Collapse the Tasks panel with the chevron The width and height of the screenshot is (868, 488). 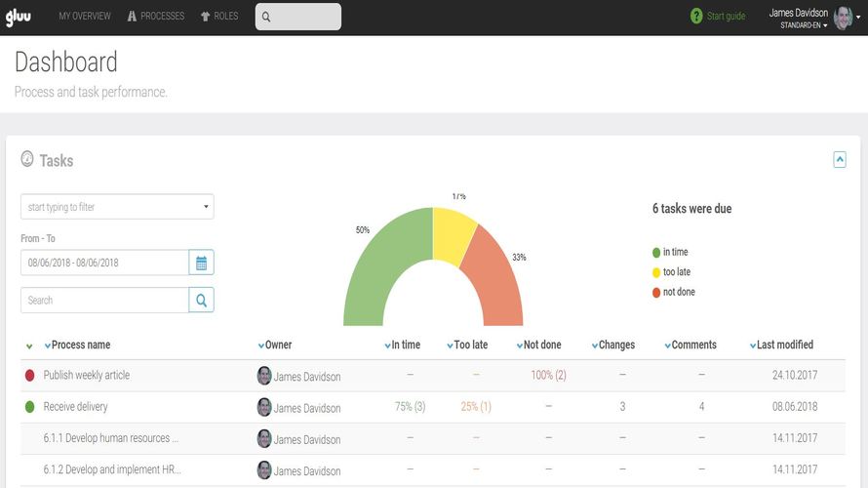tap(840, 159)
